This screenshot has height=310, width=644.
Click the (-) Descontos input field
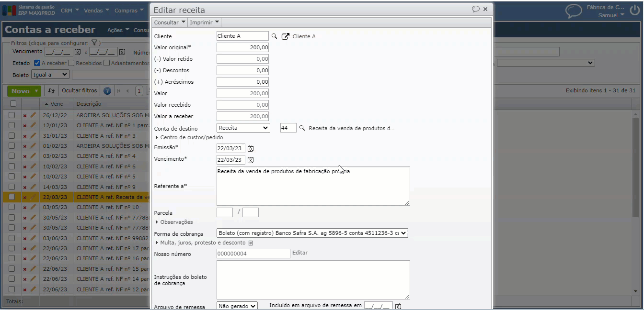242,70
